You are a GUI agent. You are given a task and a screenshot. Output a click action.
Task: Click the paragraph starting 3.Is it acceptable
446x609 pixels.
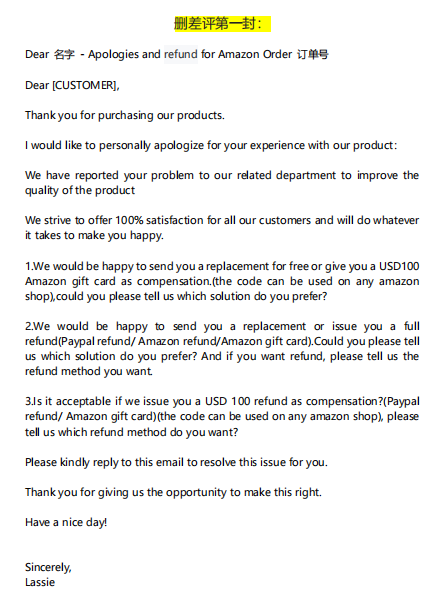click(222, 416)
